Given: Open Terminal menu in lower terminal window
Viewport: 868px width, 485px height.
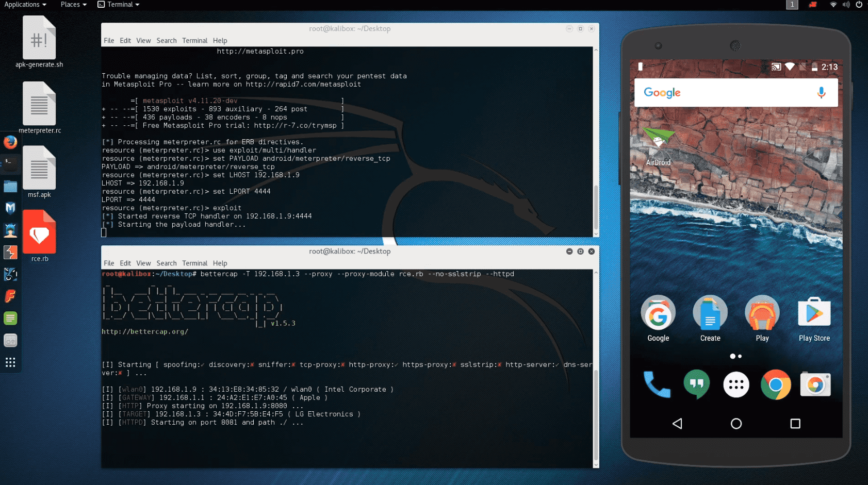Looking at the screenshot, I should 195,263.
